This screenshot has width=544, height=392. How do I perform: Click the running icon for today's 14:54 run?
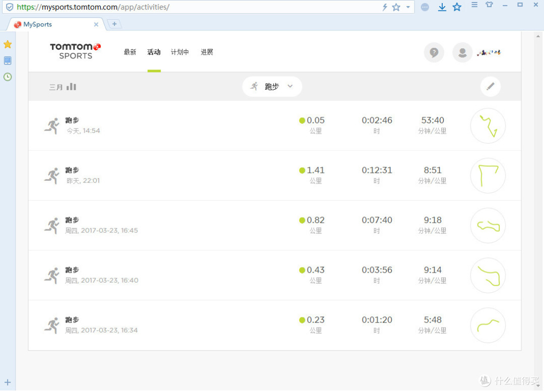(52, 125)
